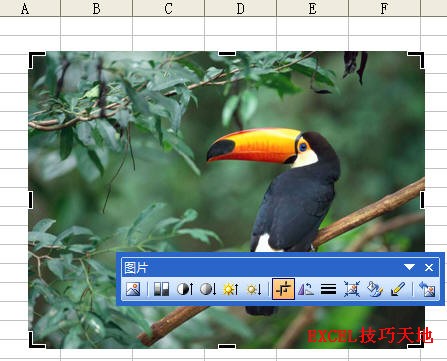Click the Less Contrast icon
The width and height of the screenshot is (447, 361).
tap(208, 289)
